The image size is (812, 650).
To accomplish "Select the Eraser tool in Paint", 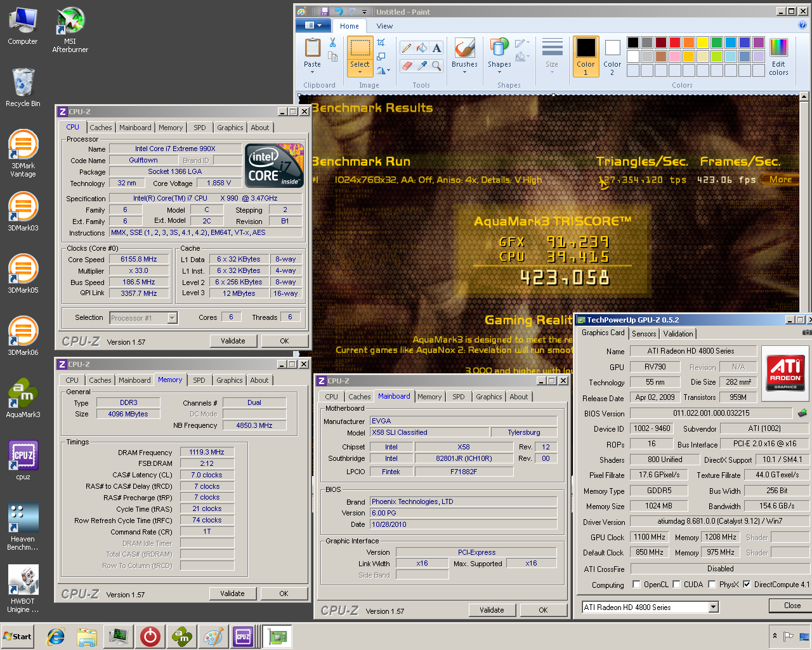I will point(407,65).
